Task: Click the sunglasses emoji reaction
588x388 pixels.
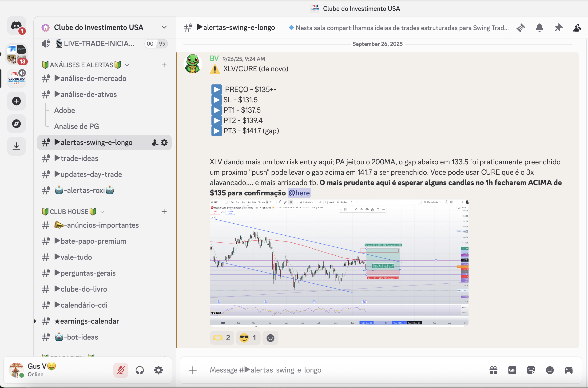Action: click(248, 338)
